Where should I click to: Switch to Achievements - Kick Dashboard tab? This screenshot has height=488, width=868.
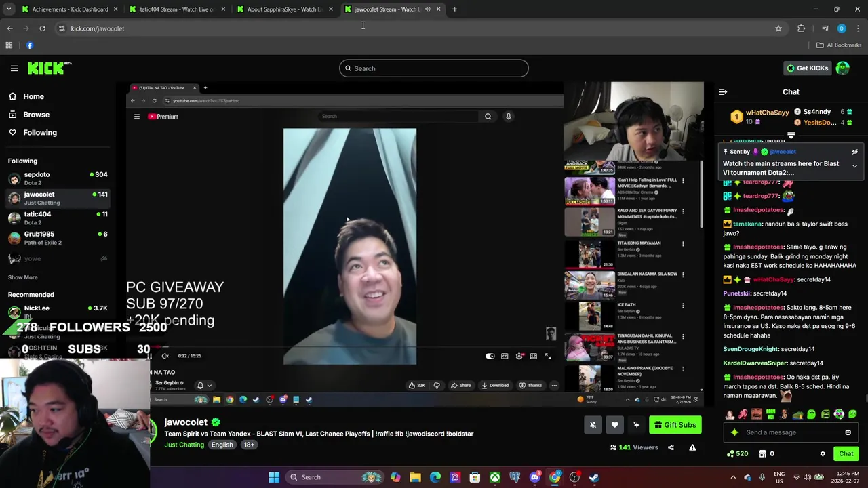(x=69, y=9)
